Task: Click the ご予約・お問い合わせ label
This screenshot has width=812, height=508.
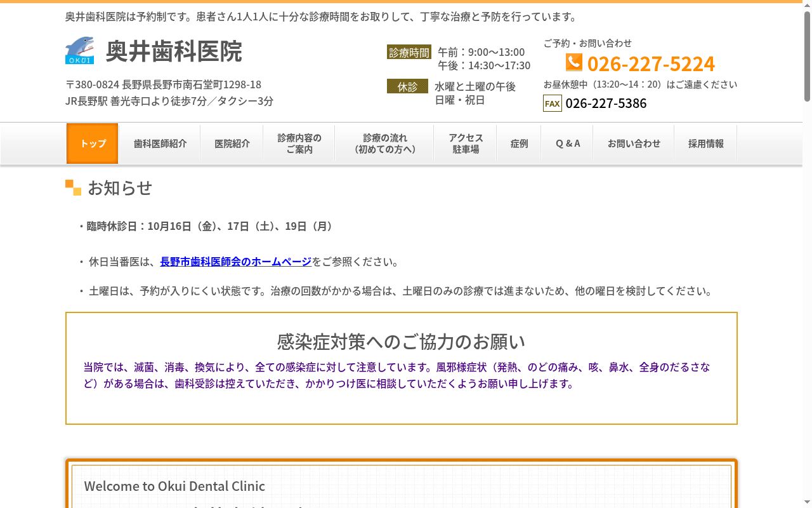Action: point(587,43)
